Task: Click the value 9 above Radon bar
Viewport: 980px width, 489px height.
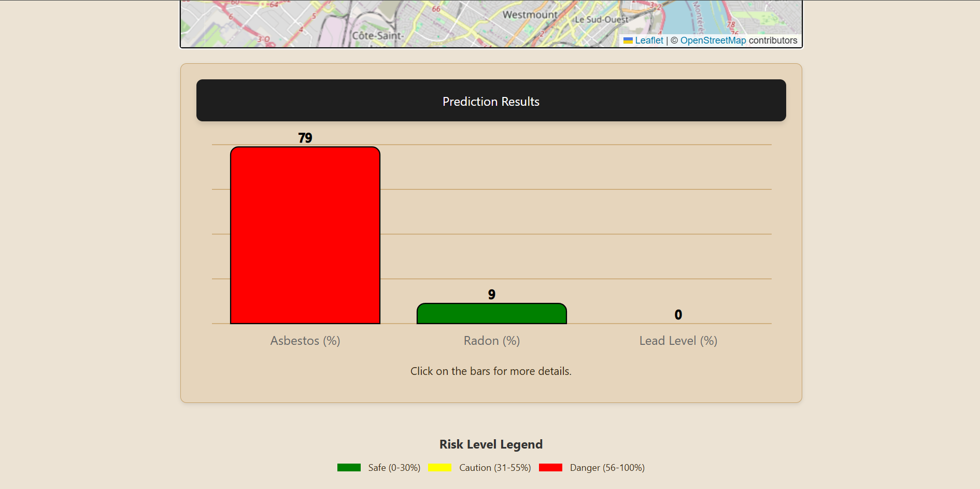Action: pos(492,295)
